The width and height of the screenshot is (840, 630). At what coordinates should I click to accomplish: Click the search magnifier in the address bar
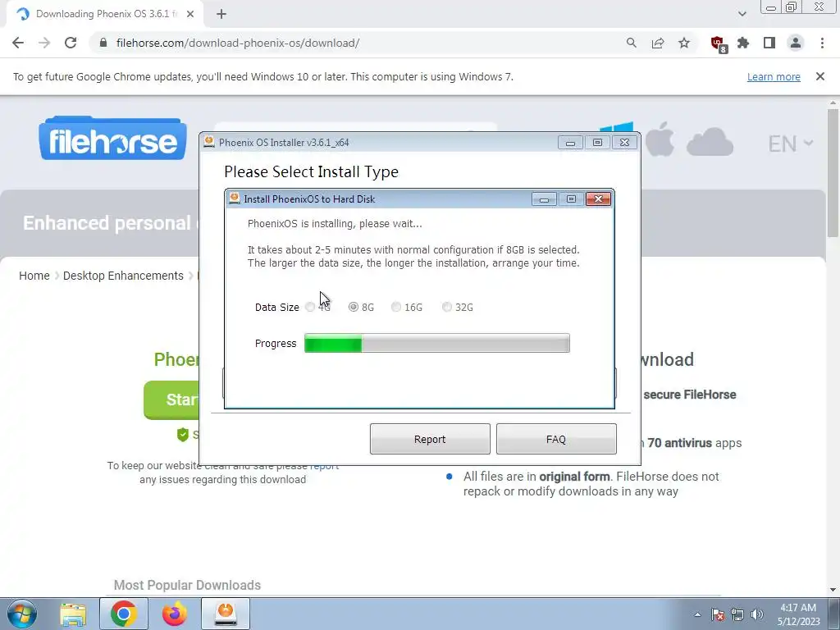pos(631,43)
